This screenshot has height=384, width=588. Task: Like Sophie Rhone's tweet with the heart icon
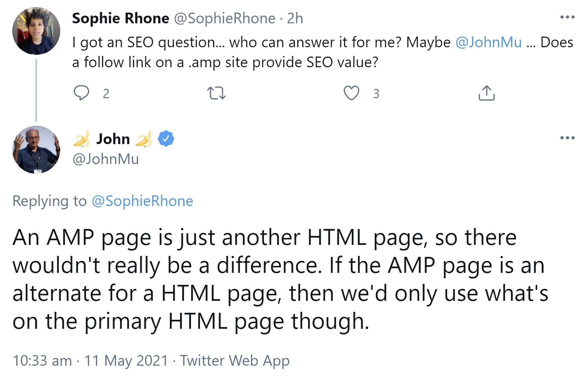coord(352,94)
